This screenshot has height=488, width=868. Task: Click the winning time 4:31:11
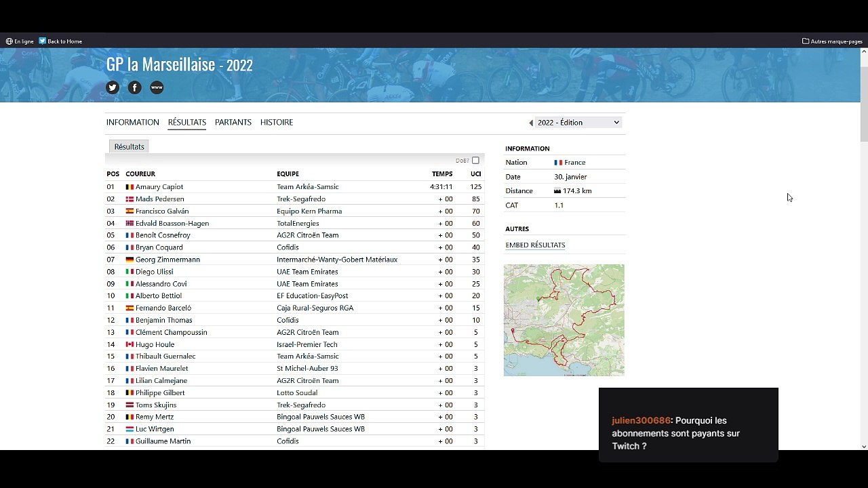click(x=441, y=187)
